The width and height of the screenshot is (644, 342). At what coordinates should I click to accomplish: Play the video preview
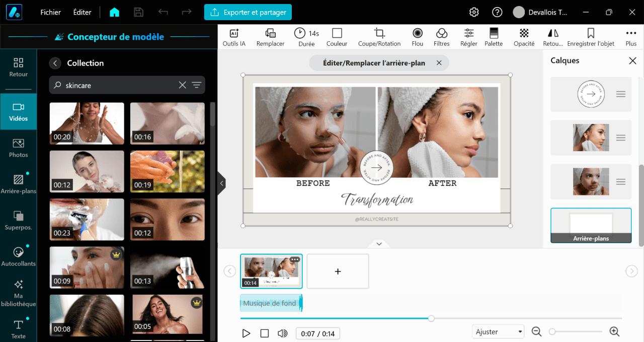point(246,333)
